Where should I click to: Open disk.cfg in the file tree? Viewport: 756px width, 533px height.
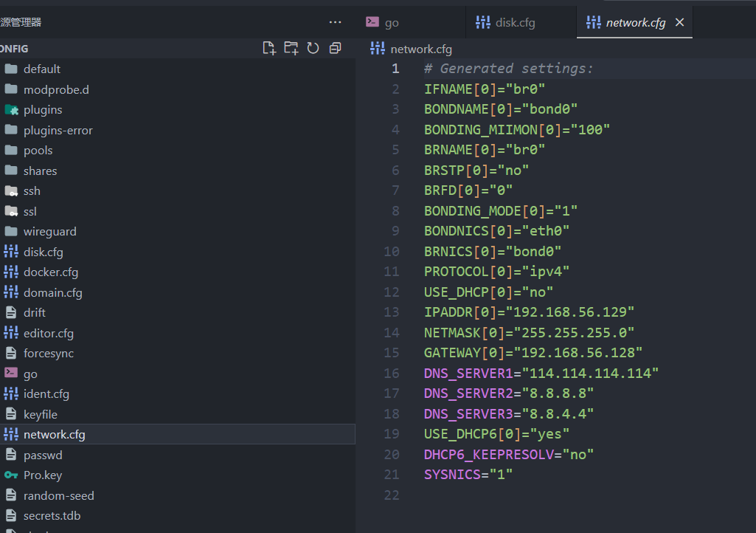(178, 252)
